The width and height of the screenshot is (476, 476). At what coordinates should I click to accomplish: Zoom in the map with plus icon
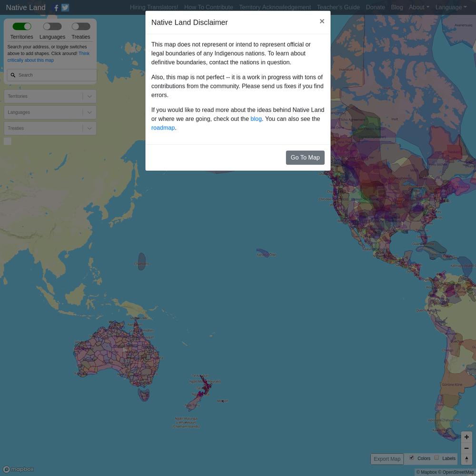tap(466, 437)
